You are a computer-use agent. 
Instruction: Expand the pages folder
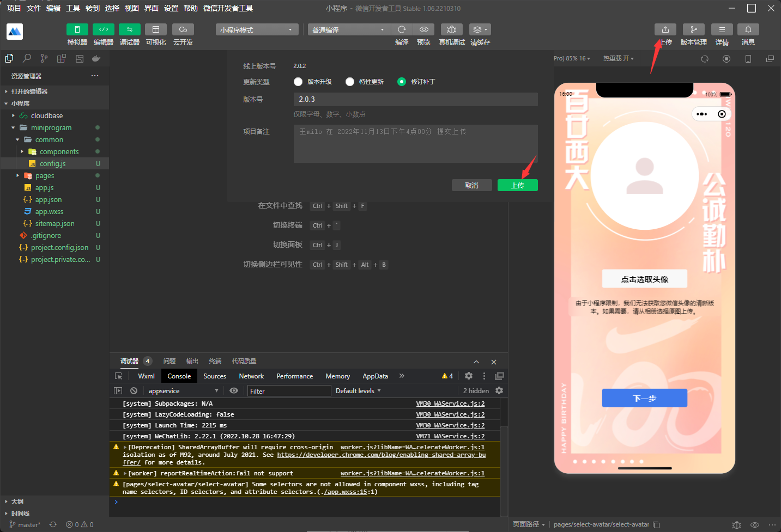coord(55,175)
